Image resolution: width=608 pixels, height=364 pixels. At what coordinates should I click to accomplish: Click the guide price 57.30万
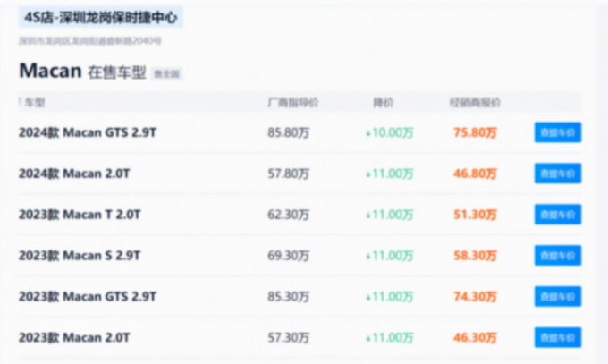[x=289, y=337]
